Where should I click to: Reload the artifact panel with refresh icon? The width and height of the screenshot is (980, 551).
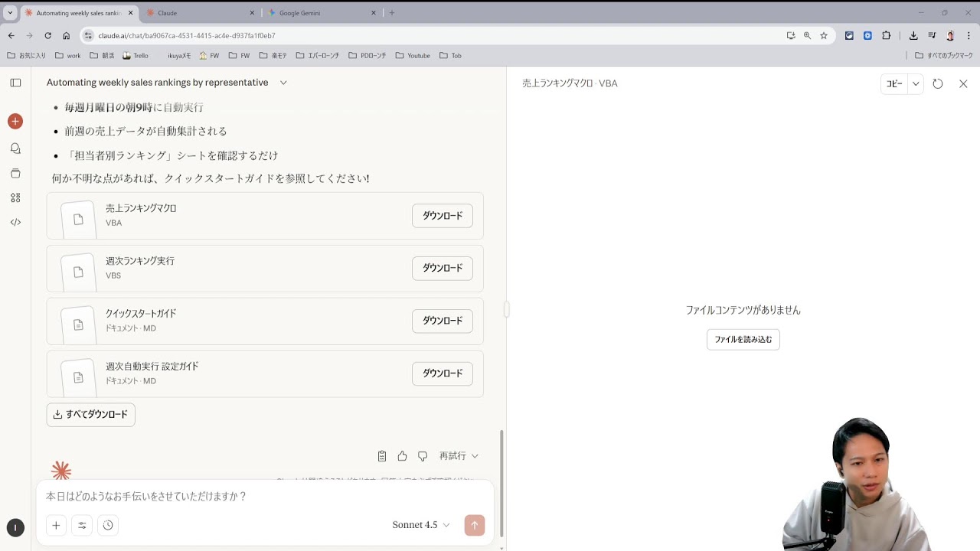(x=937, y=83)
